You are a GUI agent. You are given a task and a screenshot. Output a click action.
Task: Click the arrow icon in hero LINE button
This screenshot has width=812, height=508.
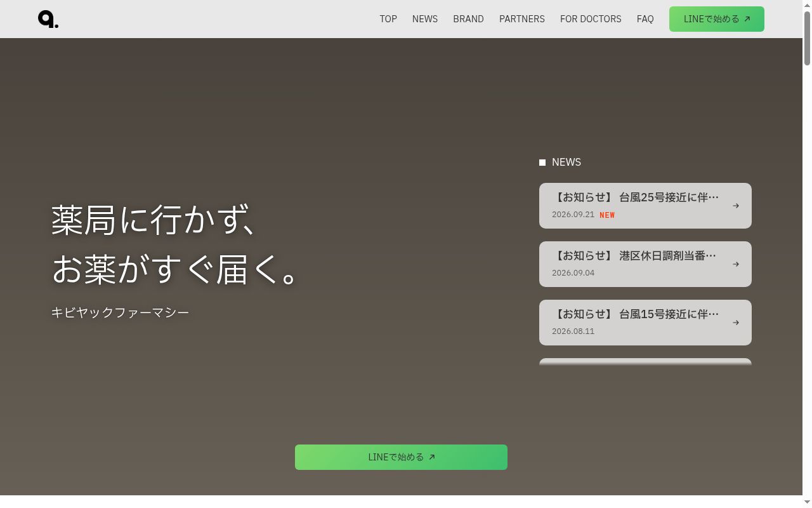[x=432, y=457]
